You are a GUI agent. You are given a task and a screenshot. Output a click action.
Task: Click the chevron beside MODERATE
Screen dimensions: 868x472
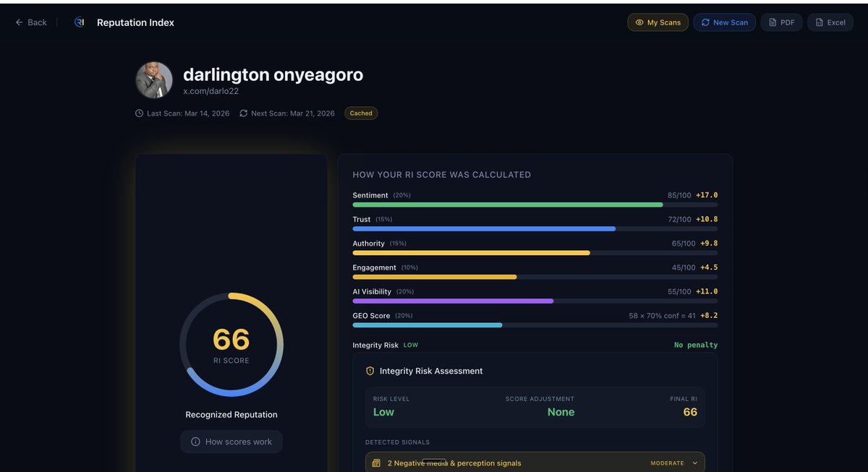coord(695,463)
